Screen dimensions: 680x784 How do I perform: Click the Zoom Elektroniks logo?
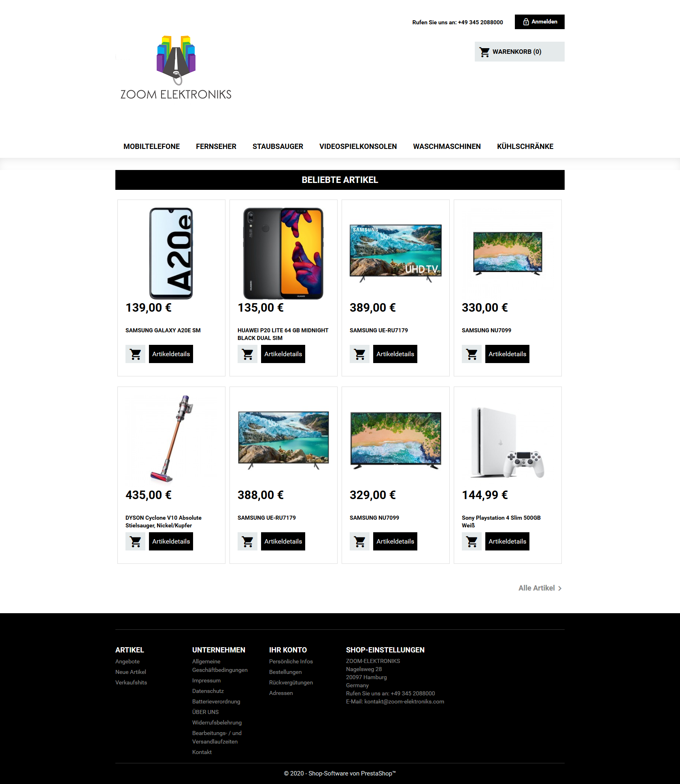[x=176, y=68]
